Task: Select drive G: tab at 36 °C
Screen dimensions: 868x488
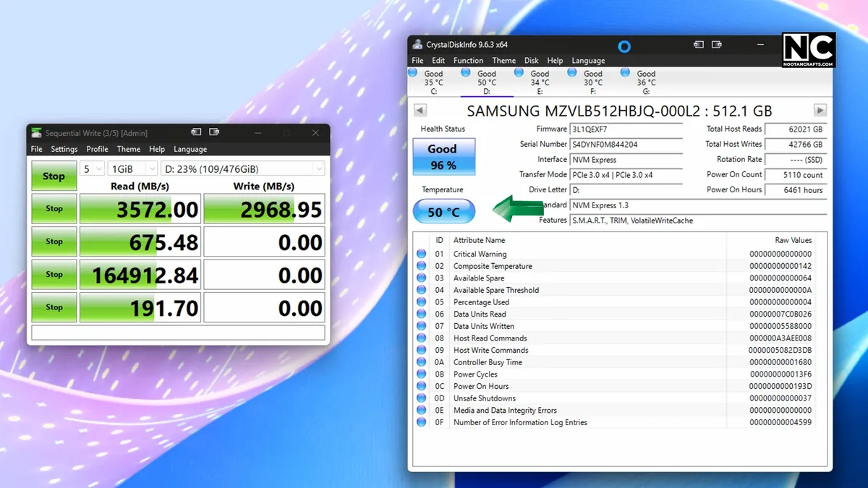Action: 646,82
